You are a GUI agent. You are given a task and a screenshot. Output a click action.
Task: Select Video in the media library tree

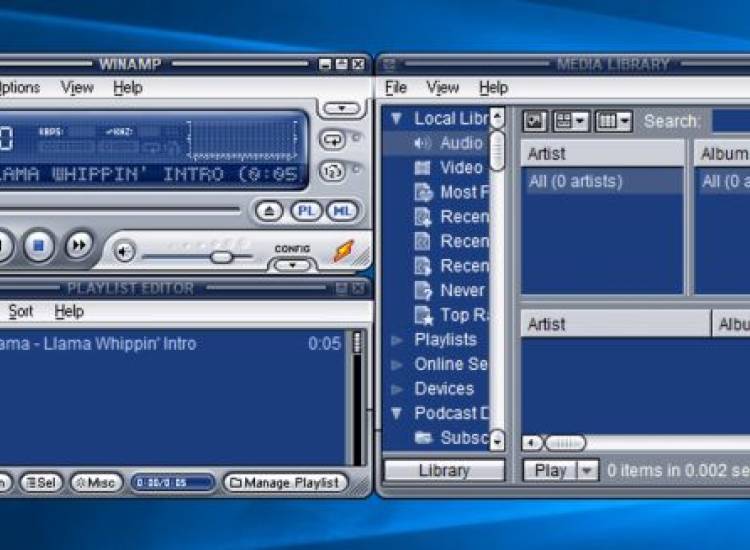461,167
